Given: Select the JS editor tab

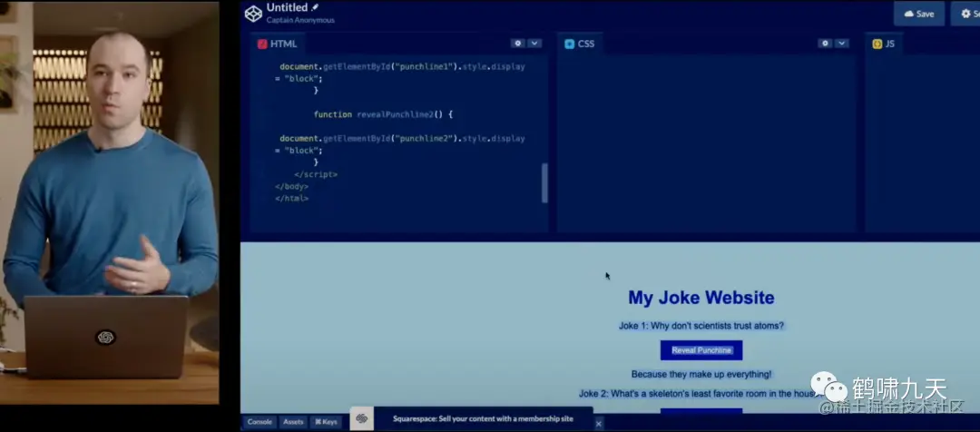Looking at the screenshot, I should [884, 44].
